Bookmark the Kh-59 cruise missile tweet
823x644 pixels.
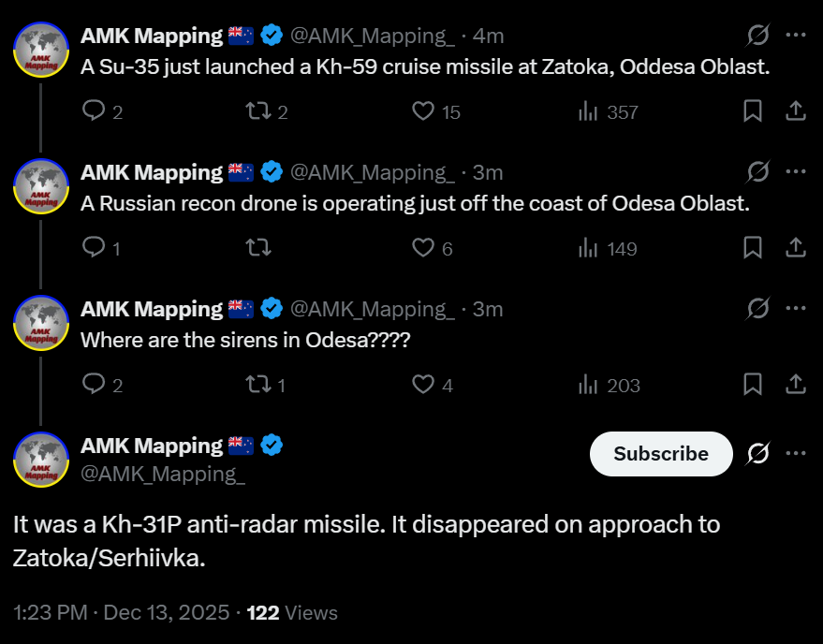point(752,111)
